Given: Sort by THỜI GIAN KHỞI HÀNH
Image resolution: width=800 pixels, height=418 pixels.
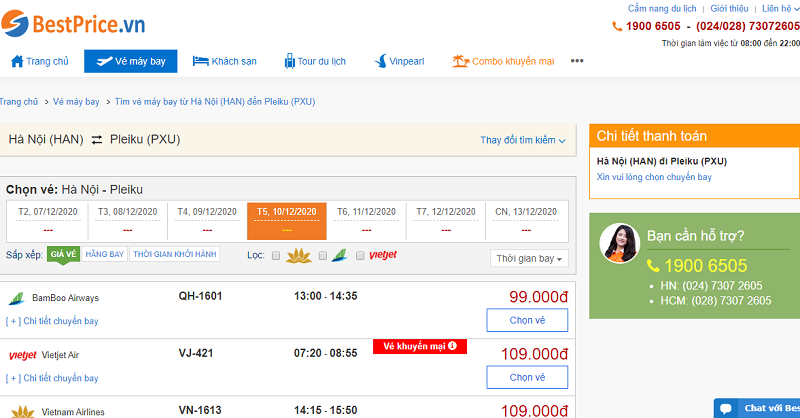Looking at the screenshot, I should click(174, 254).
